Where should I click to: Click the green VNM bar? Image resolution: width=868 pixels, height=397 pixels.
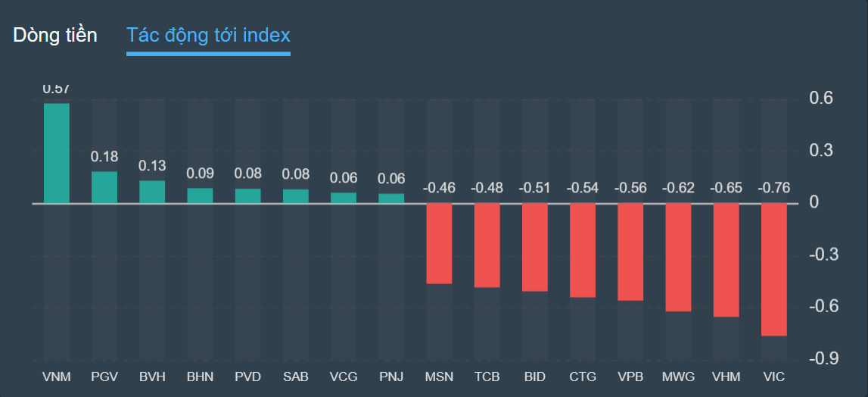click(57, 153)
